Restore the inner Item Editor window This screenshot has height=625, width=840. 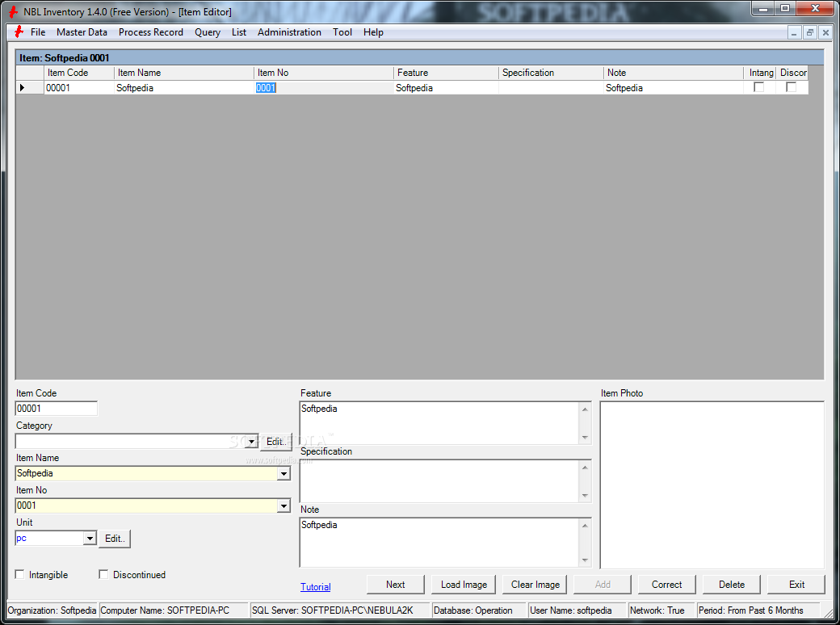point(810,32)
